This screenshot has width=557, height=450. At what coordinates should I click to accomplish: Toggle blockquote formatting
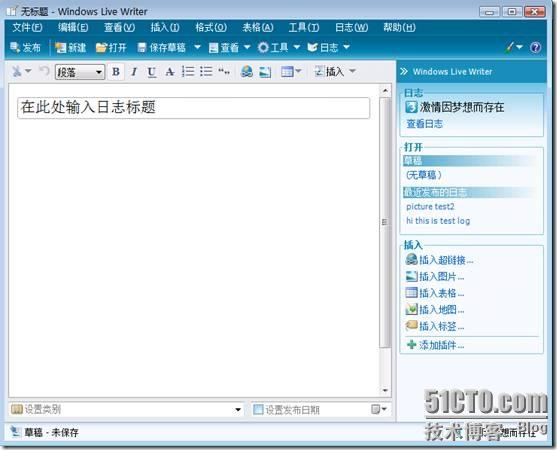point(224,72)
